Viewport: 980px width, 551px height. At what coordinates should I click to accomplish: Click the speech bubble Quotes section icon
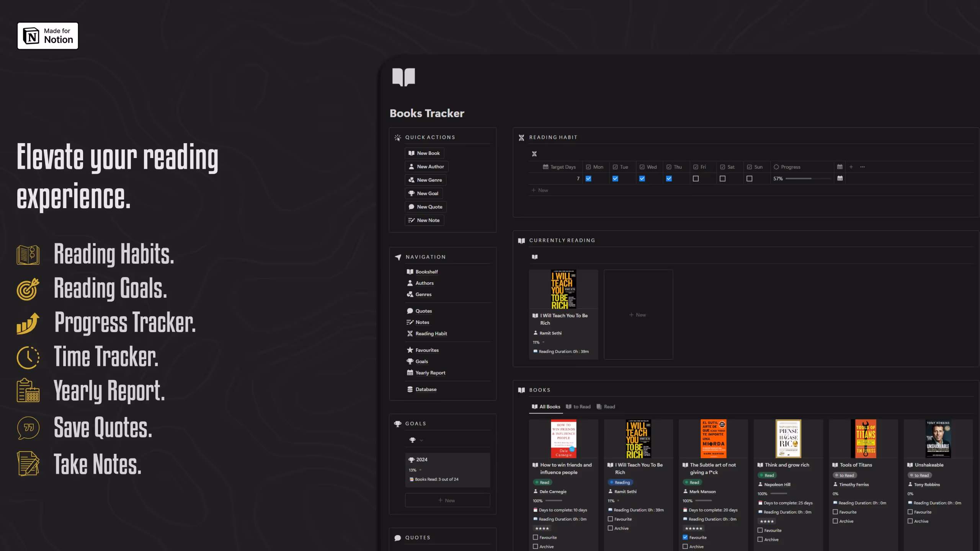click(x=398, y=538)
